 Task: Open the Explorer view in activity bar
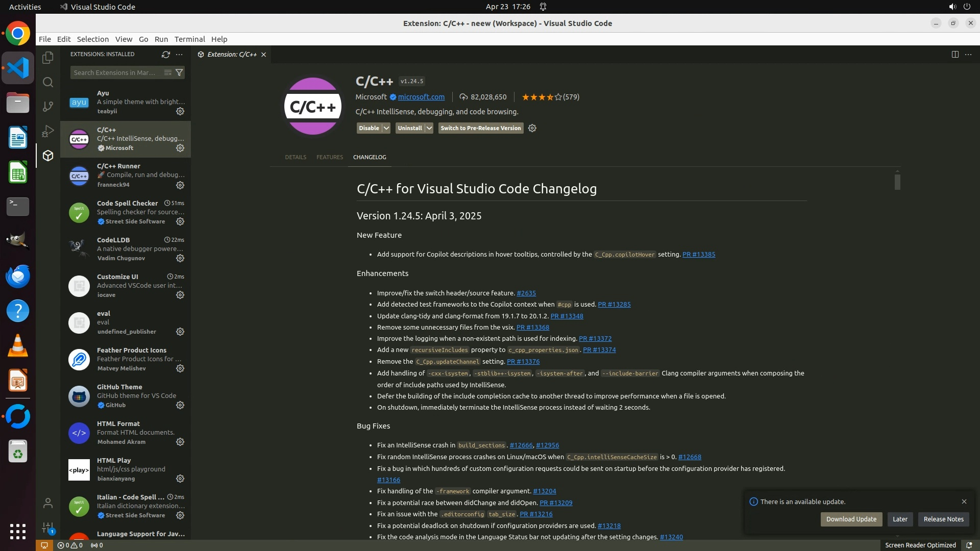point(48,58)
